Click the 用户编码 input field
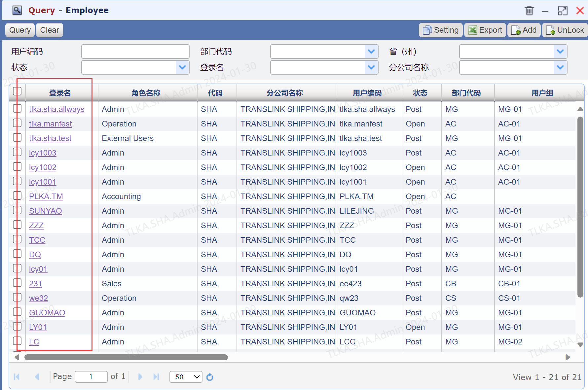588x390 pixels. tap(135, 52)
